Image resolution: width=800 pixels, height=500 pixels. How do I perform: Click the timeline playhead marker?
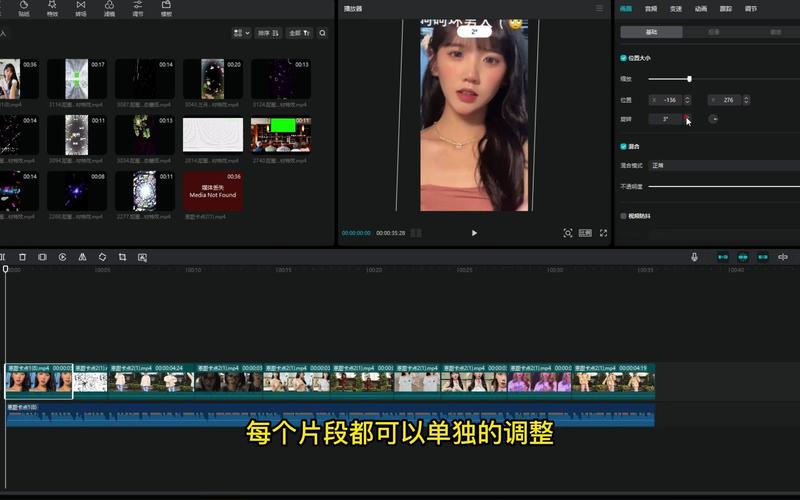pos(6,269)
